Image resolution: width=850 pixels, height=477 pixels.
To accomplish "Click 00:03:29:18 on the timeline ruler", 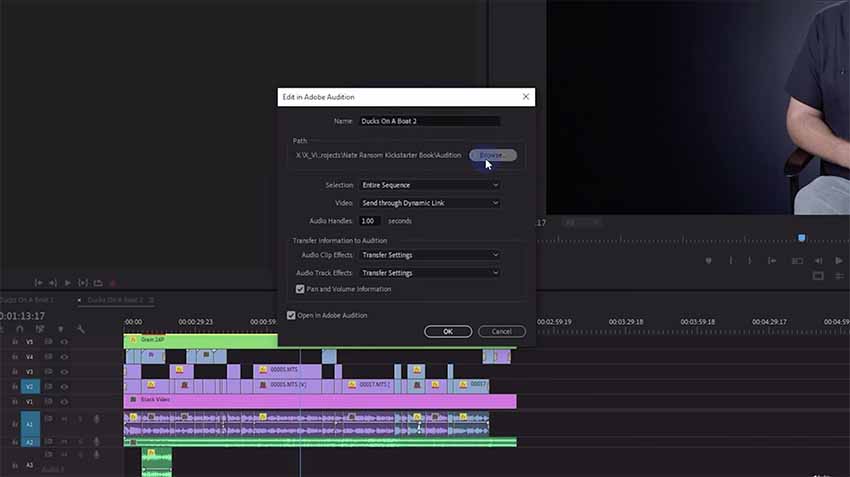I will click(x=626, y=321).
